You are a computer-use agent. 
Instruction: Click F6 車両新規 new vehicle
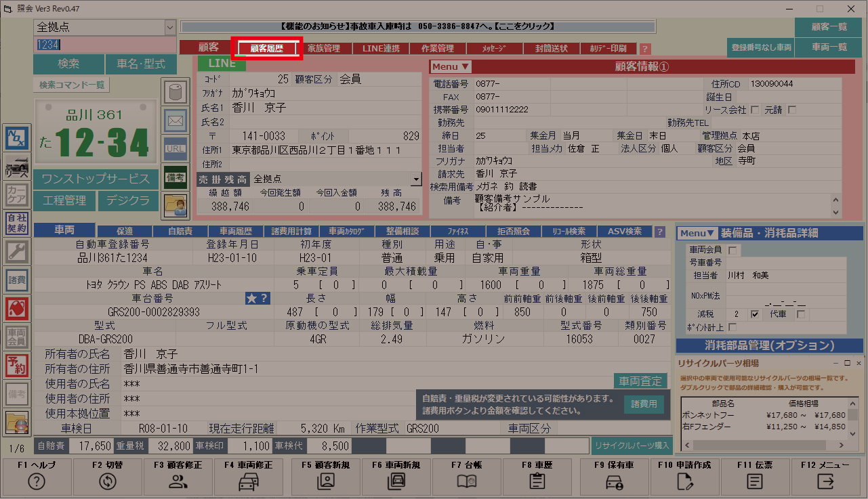396,477
